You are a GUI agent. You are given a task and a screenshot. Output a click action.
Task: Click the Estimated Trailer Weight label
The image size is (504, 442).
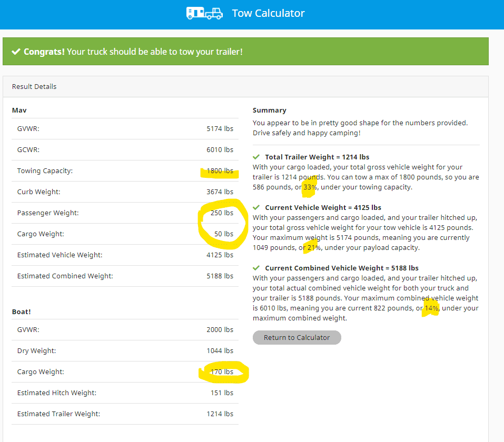(x=58, y=414)
